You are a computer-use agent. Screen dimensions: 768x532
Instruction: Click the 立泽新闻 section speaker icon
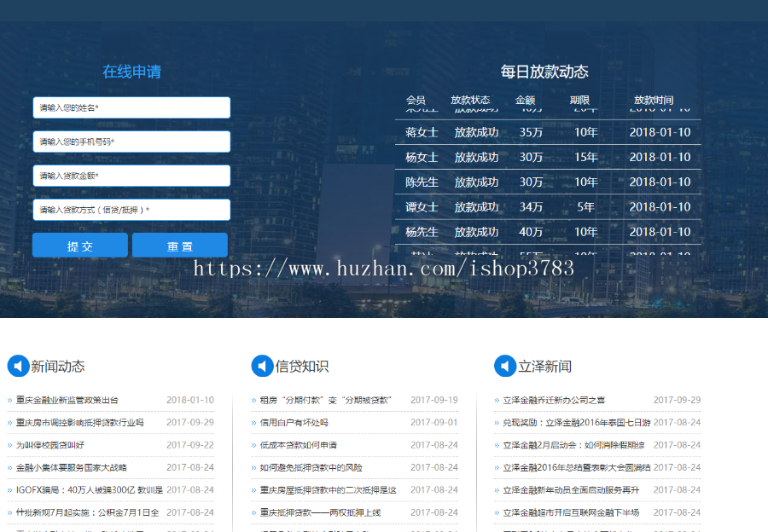(x=505, y=366)
